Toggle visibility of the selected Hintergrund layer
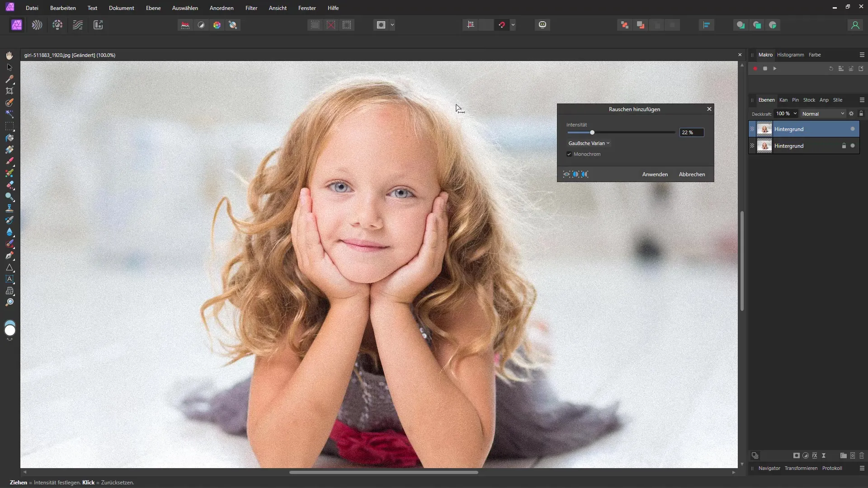The height and width of the screenshot is (488, 868). point(853,129)
